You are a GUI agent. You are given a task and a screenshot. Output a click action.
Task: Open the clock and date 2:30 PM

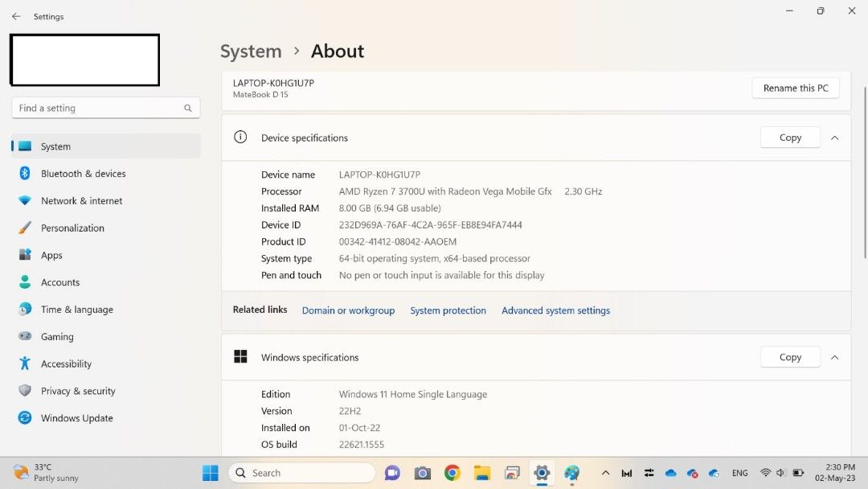tap(835, 472)
